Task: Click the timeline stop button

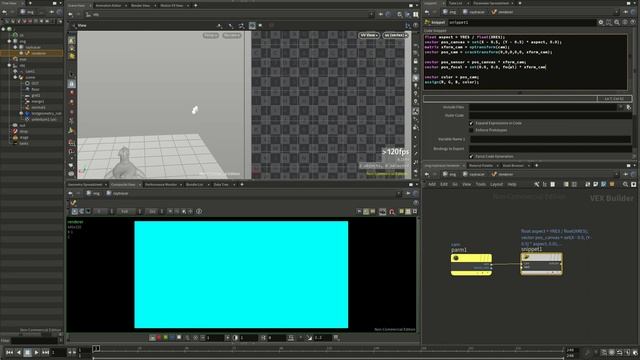Action: click(27, 352)
